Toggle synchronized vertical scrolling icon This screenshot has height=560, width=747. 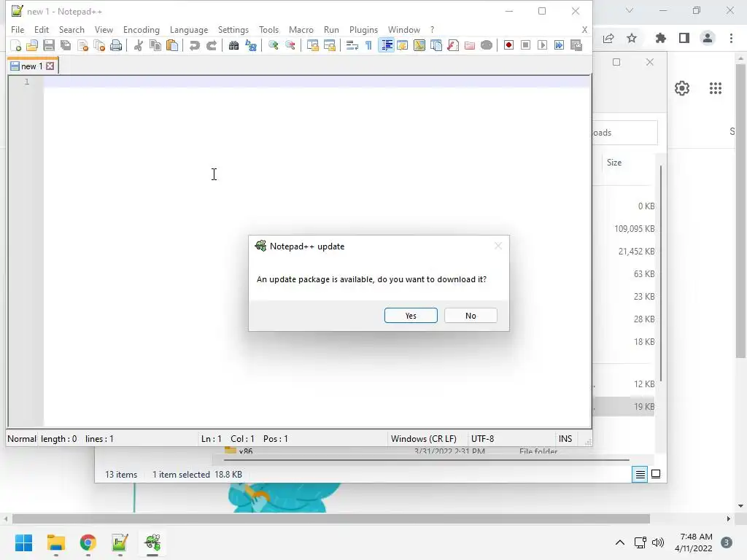[x=312, y=45]
